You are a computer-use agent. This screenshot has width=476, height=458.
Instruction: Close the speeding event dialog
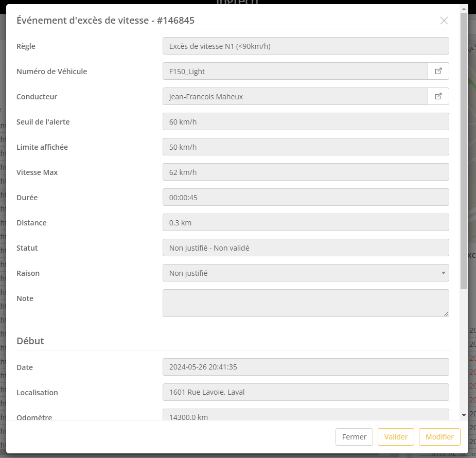pos(444,21)
